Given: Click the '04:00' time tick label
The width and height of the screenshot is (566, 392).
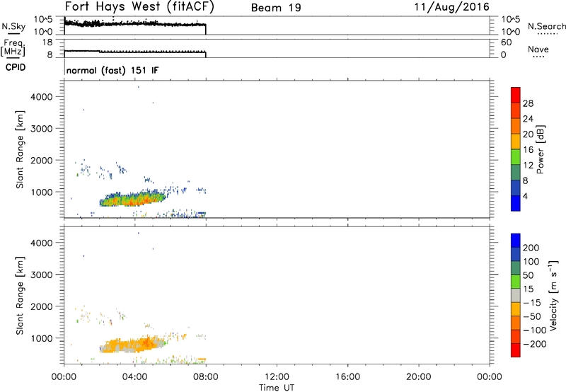Looking at the screenshot, I should point(135,377).
